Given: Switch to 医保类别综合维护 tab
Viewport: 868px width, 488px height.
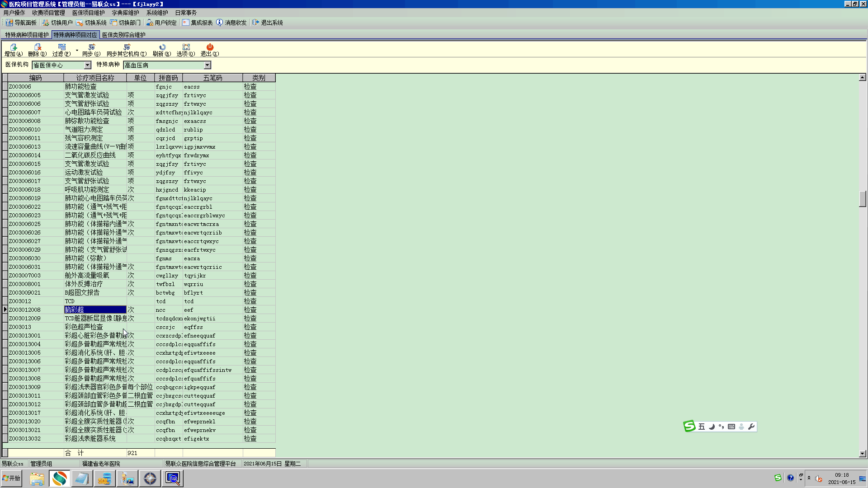Looking at the screenshot, I should click(x=123, y=35).
